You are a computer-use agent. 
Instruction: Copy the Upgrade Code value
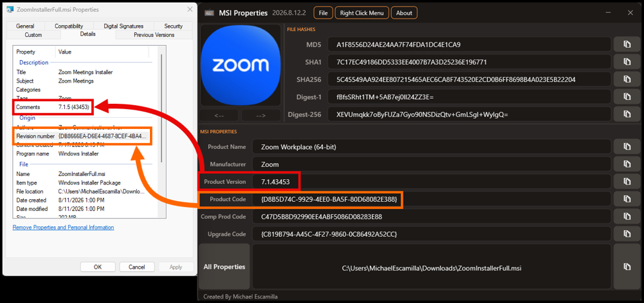pos(627,234)
